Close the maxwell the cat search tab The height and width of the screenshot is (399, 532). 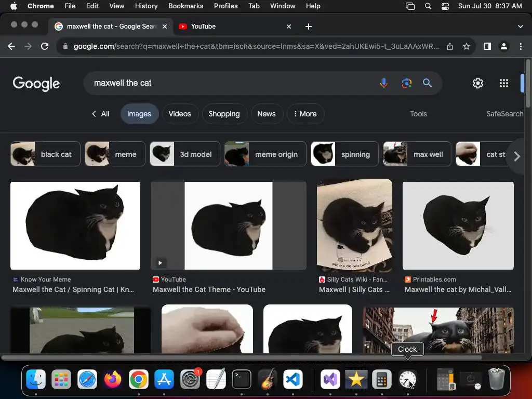coord(165,26)
